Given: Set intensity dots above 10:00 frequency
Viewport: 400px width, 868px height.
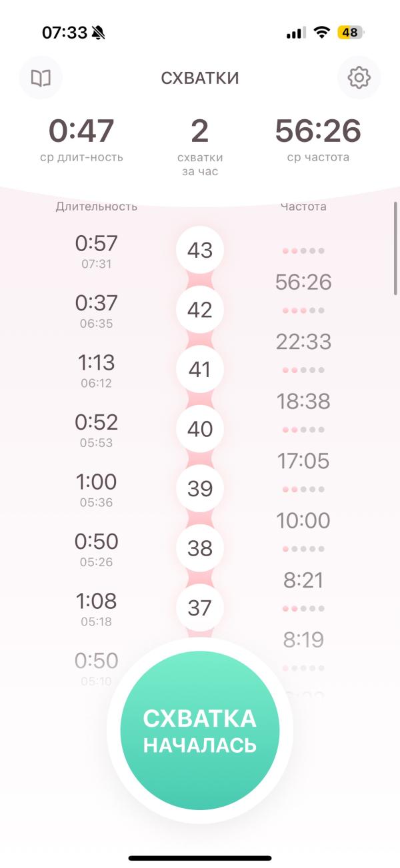Looking at the screenshot, I should coord(303,490).
